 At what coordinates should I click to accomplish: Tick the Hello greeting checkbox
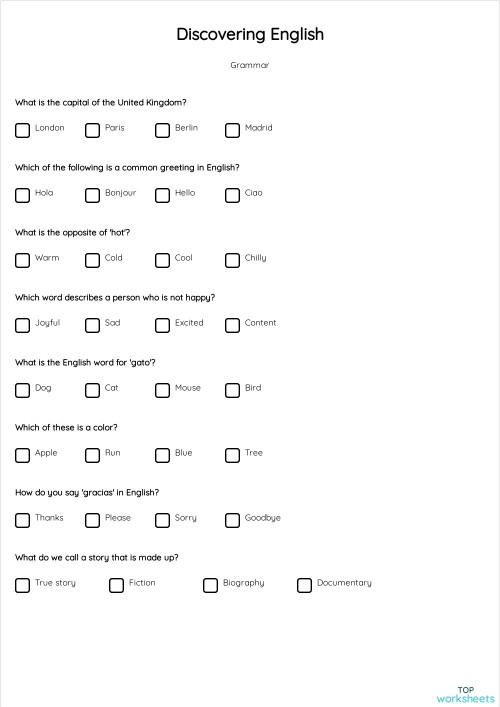tap(162, 195)
